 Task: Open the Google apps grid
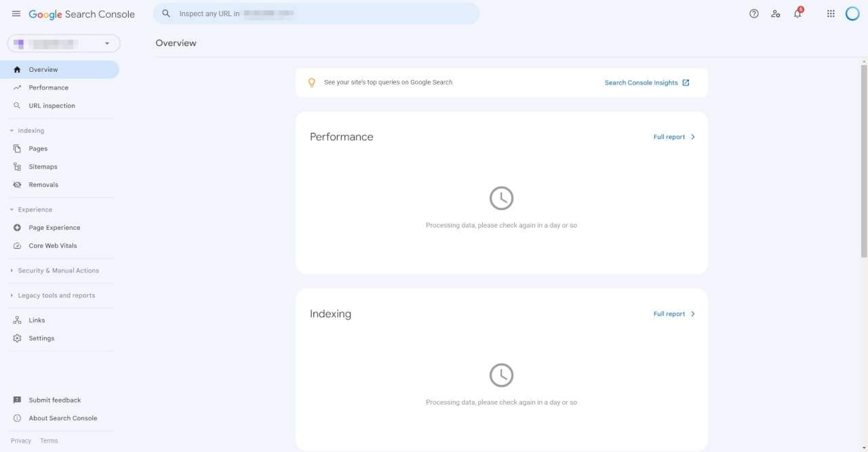point(831,14)
